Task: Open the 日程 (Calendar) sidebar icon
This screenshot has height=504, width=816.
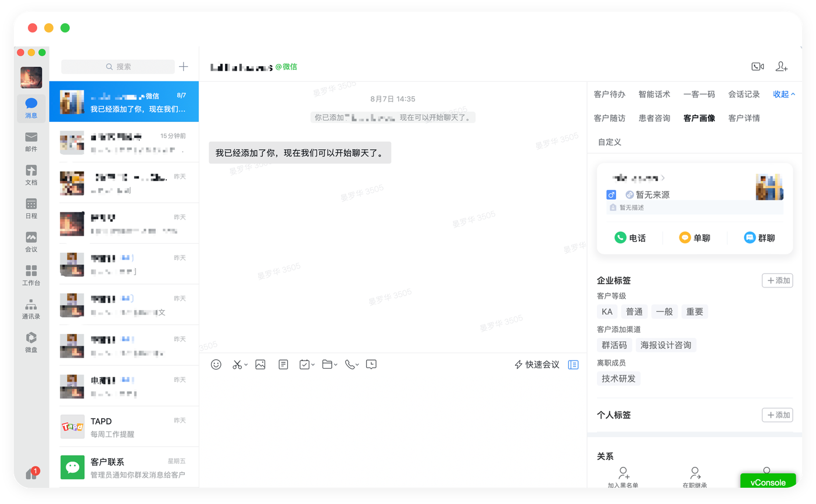Action: [x=31, y=208]
